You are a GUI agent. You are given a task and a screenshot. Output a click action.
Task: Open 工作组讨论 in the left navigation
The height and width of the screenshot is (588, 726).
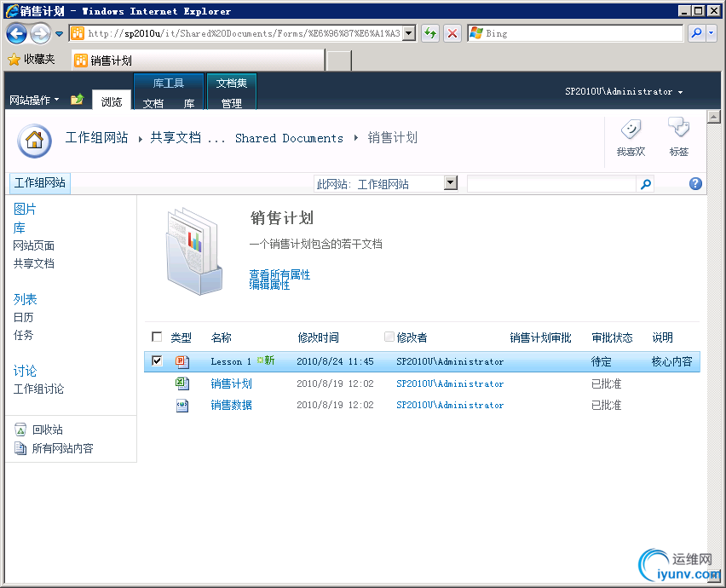click(38, 389)
